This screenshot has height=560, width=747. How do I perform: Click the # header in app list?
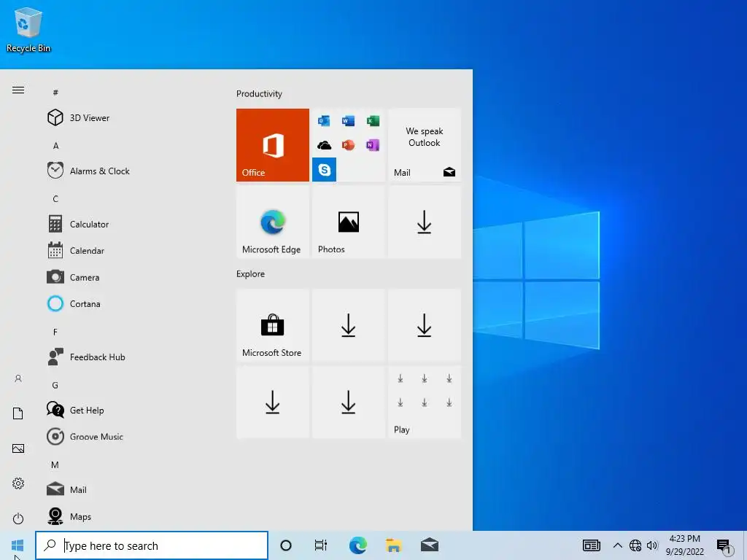(55, 93)
